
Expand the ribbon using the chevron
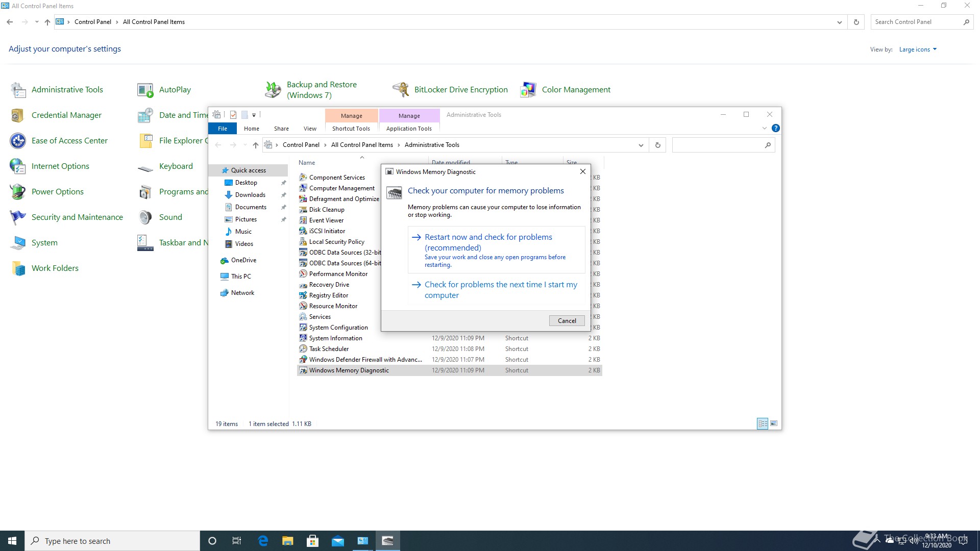764,128
